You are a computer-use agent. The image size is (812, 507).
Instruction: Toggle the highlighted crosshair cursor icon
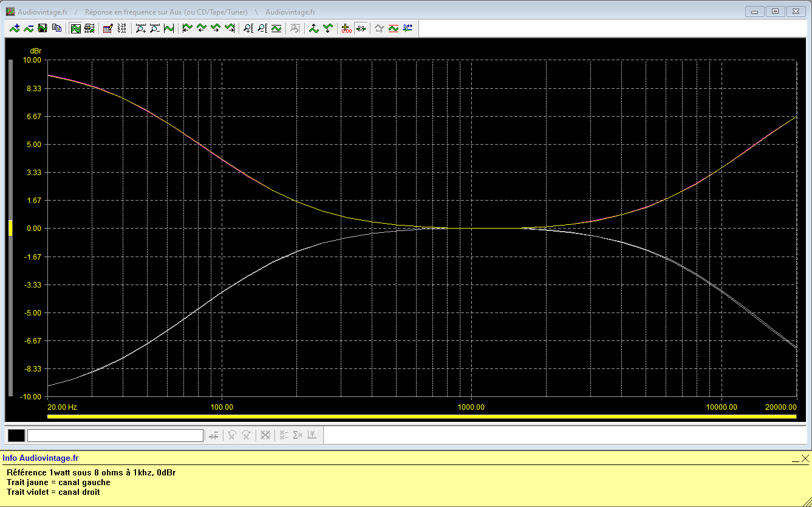point(361,28)
